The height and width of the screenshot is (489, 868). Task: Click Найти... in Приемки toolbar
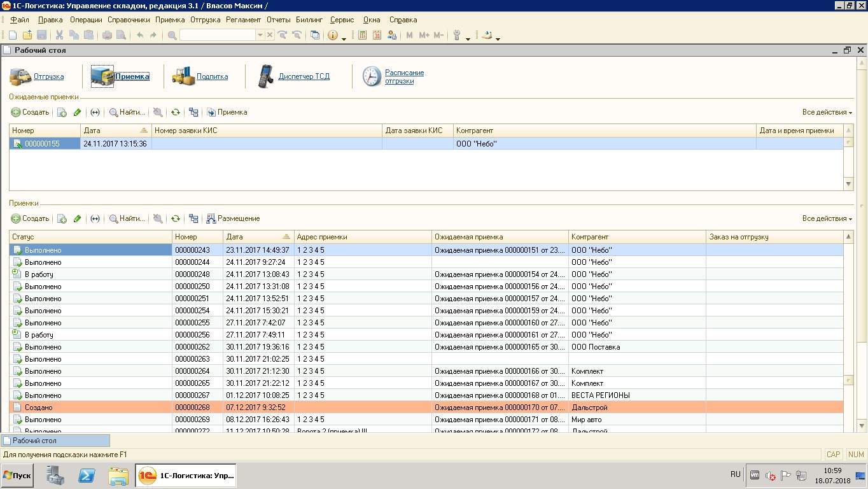tap(127, 218)
